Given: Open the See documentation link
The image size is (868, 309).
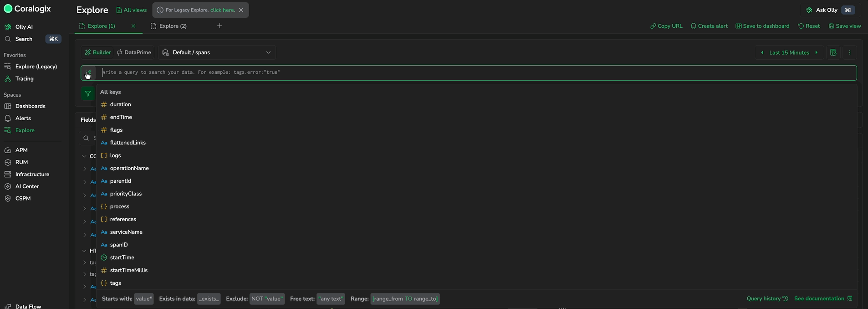Looking at the screenshot, I should click(823, 299).
